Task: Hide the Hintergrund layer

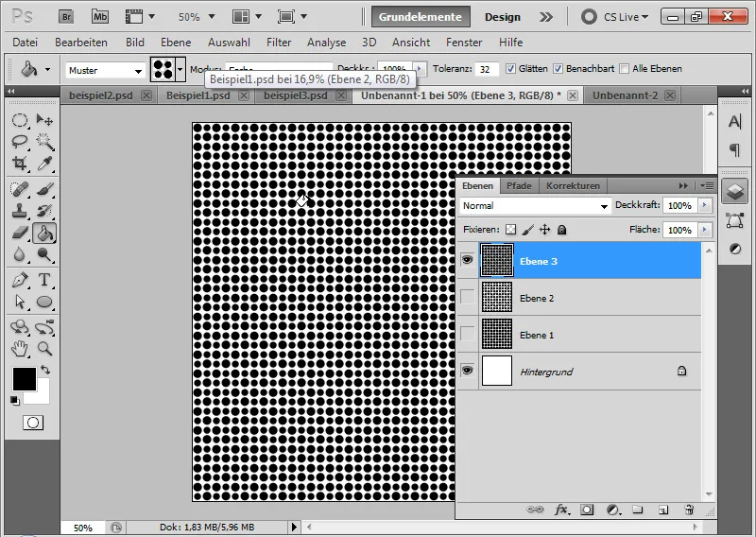Action: (467, 371)
